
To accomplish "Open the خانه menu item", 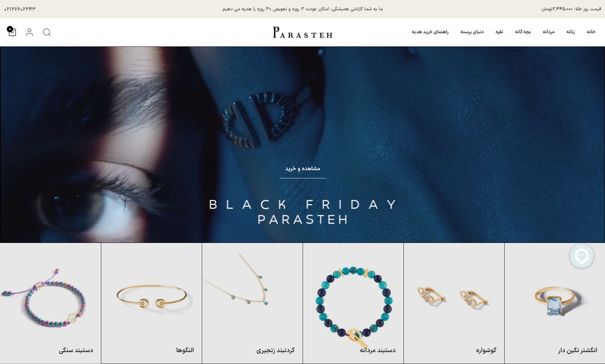I will tap(591, 32).
